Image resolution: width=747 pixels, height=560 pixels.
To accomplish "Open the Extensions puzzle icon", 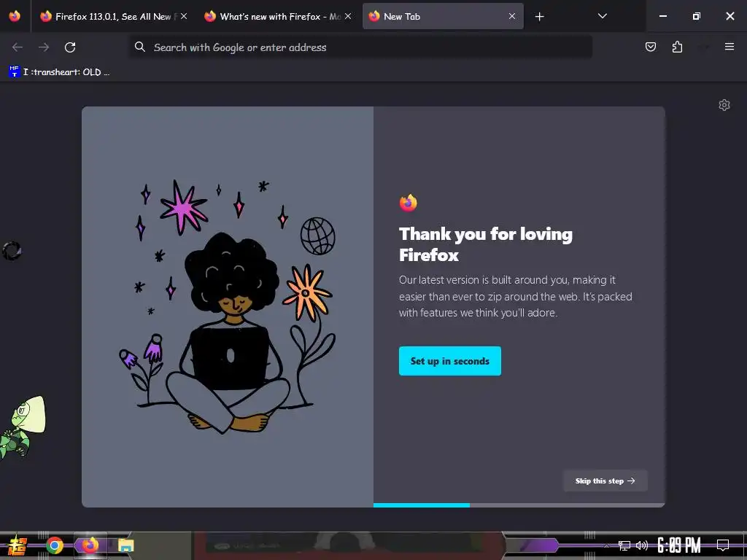I will point(677,47).
